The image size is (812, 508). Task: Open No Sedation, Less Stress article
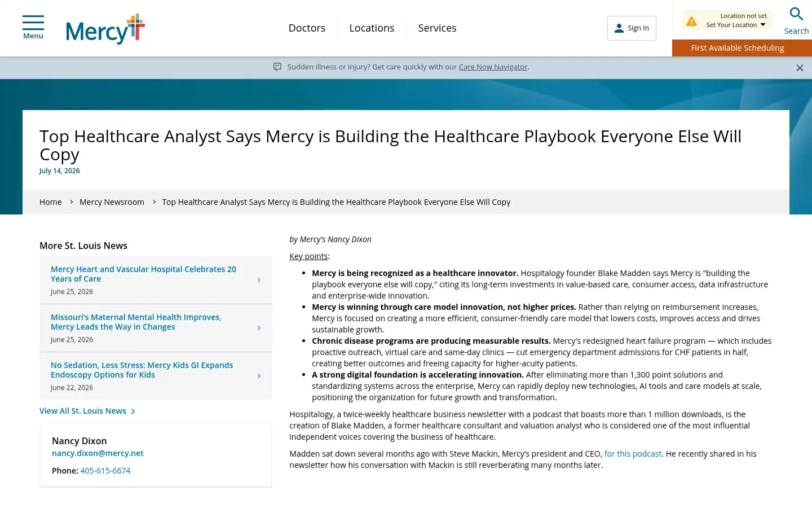[142, 370]
